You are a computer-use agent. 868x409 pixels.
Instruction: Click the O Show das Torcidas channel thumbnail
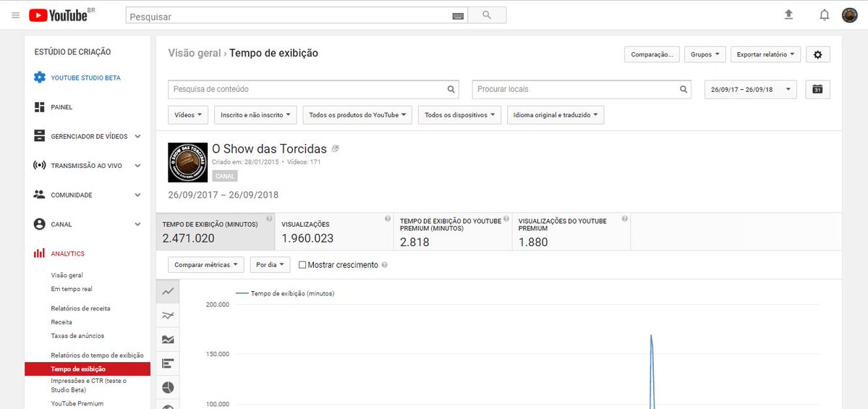click(x=188, y=162)
